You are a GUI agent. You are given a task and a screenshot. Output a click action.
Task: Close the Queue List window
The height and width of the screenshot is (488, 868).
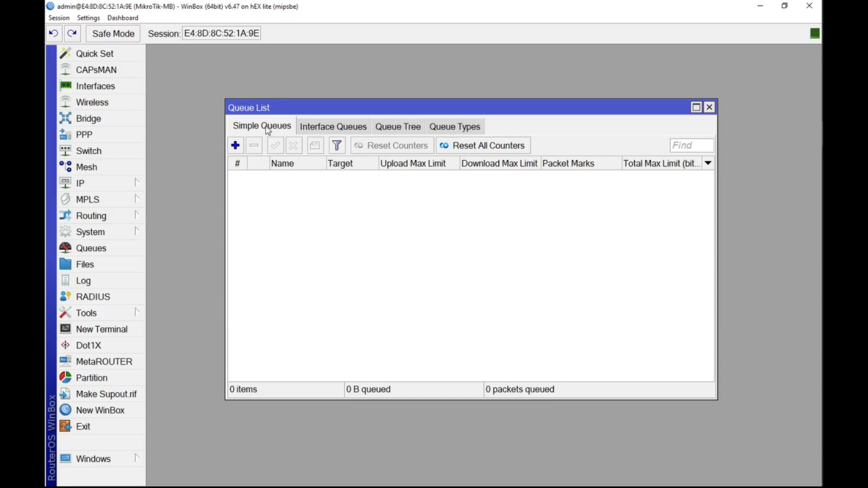(710, 107)
